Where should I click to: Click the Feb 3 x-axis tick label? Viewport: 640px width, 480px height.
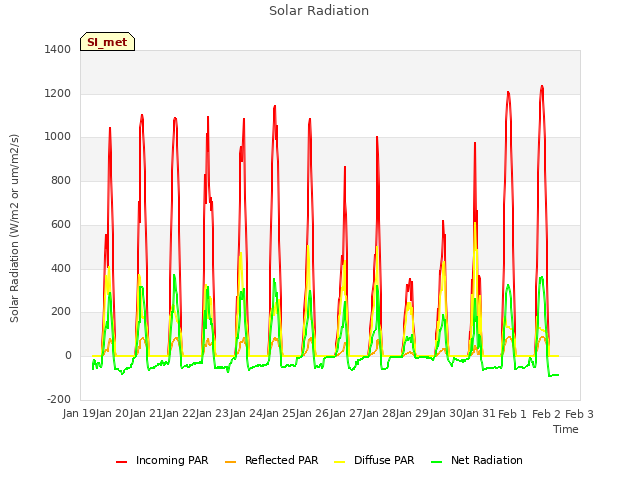579,414
